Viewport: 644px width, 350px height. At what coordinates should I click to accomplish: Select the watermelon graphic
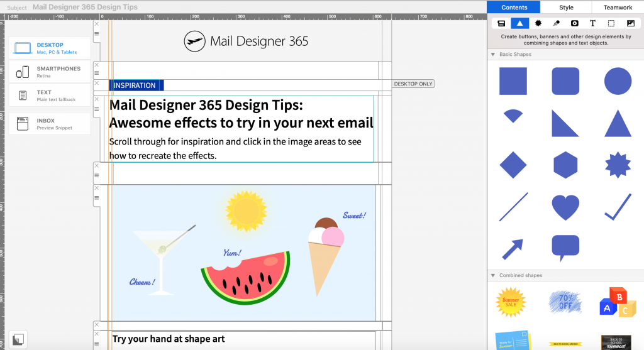[x=246, y=278]
